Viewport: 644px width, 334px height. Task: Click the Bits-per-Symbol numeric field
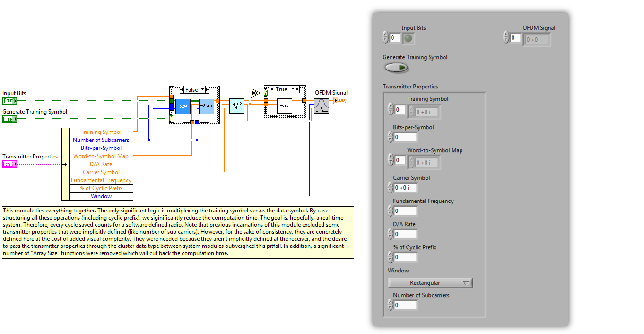click(x=405, y=137)
